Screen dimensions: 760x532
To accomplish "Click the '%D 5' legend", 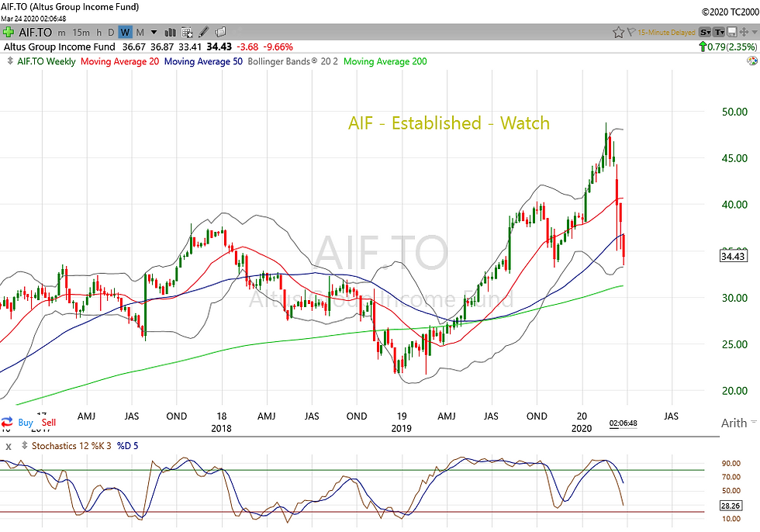I will coord(128,446).
